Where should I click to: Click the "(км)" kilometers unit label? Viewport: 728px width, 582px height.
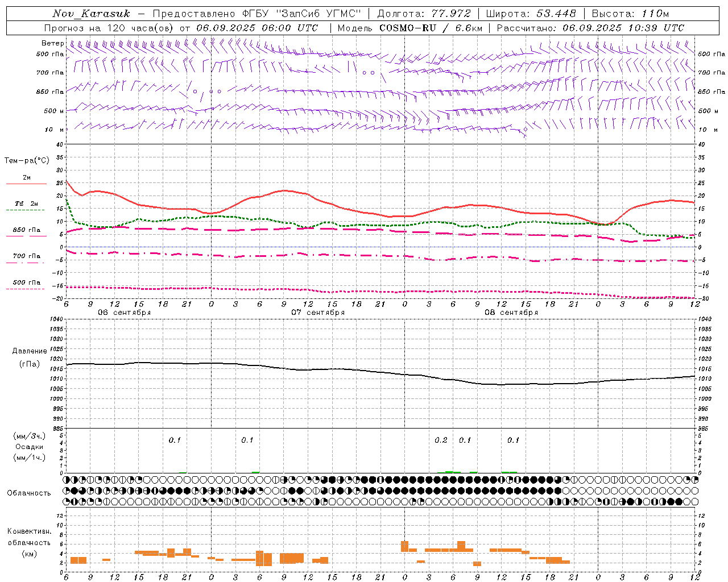click(30, 554)
